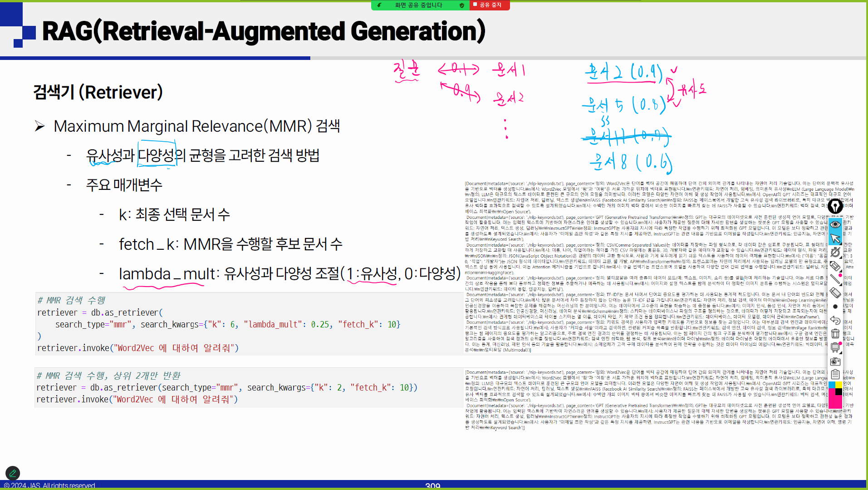Open the whiteboard easel options
Screen dimensions: 868x490
[x=835, y=347]
